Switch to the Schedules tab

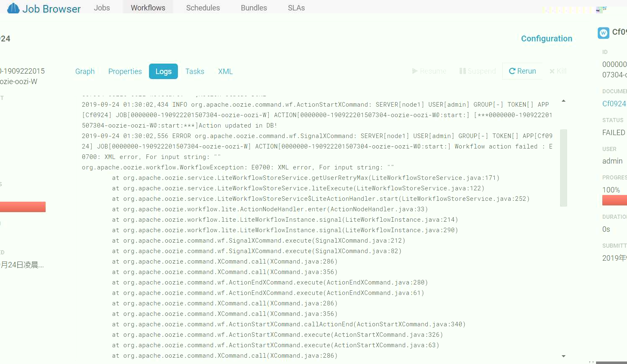pos(203,8)
